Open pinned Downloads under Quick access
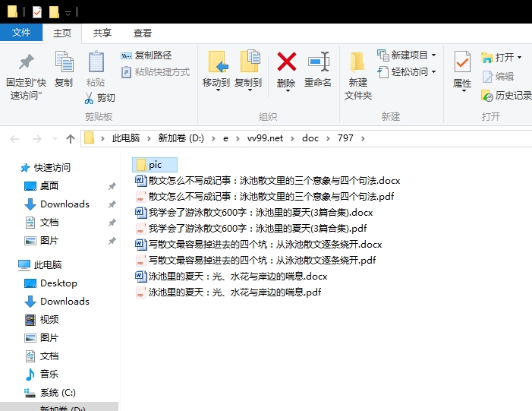 click(x=57, y=204)
